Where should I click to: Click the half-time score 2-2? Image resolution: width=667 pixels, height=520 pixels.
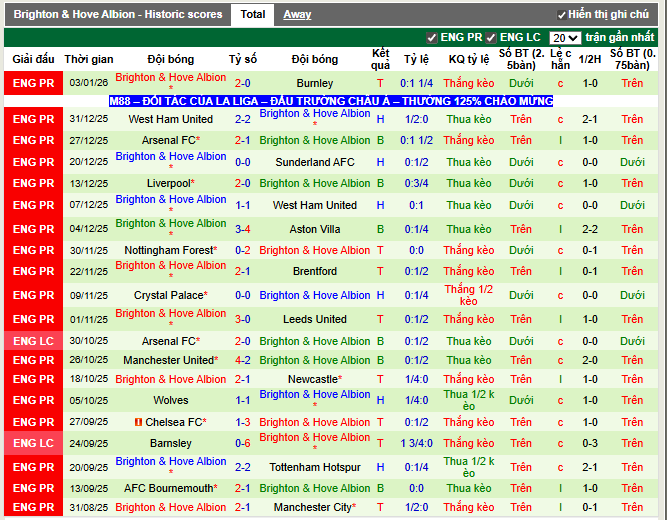[590, 229]
